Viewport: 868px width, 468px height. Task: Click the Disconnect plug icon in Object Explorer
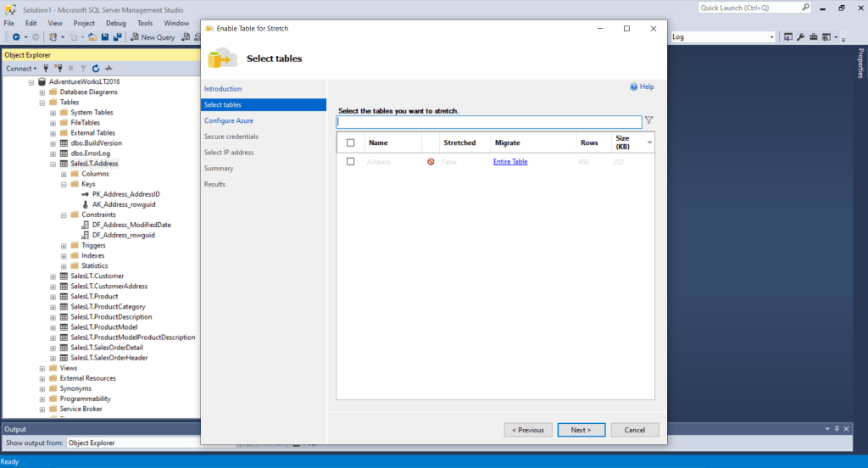(58, 69)
